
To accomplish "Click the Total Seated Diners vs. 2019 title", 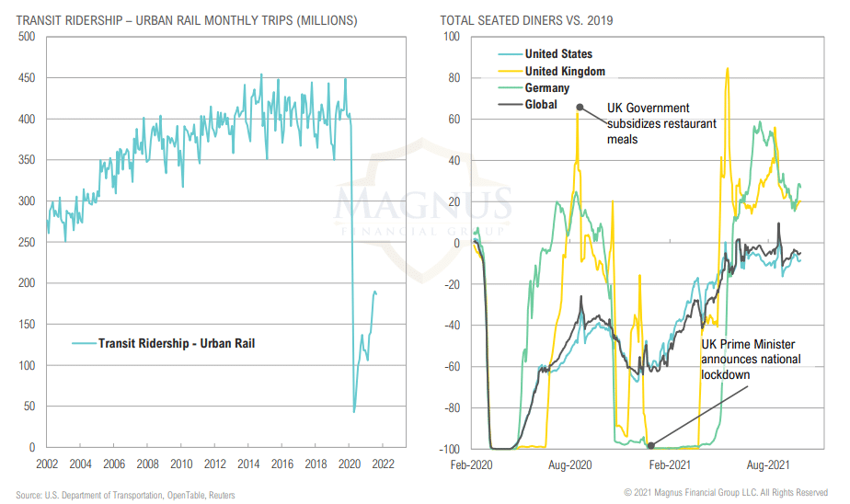I will (526, 20).
